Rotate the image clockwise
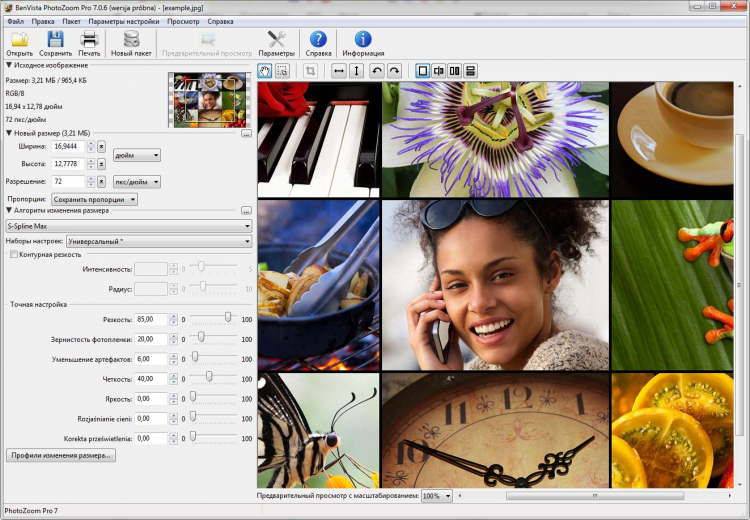The width and height of the screenshot is (750, 520). (x=394, y=71)
